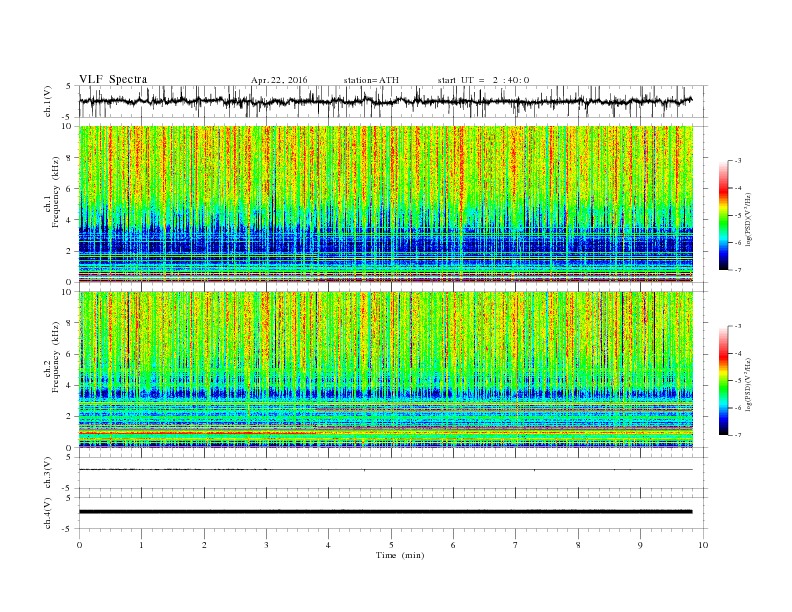Screen dimensions: 792x612
Task: Click the "station=ATH" header label
Action: click(x=371, y=80)
